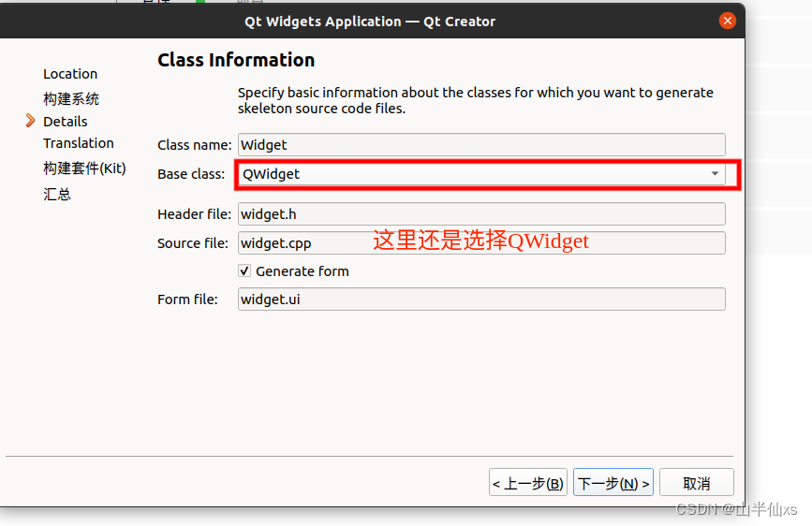Click the Form file label
The image size is (812, 526).
[187, 300]
